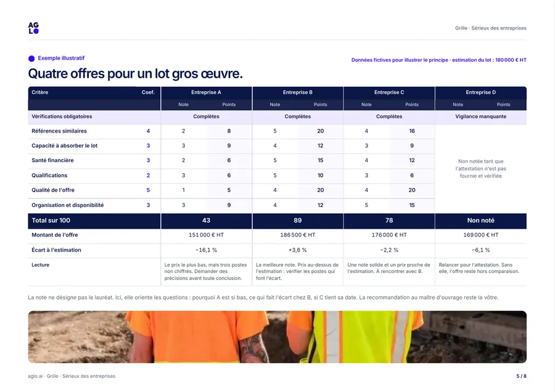Viewport: 555px width, 392px height.
Task: Select the "Références similaires" row label
Action: point(59,131)
